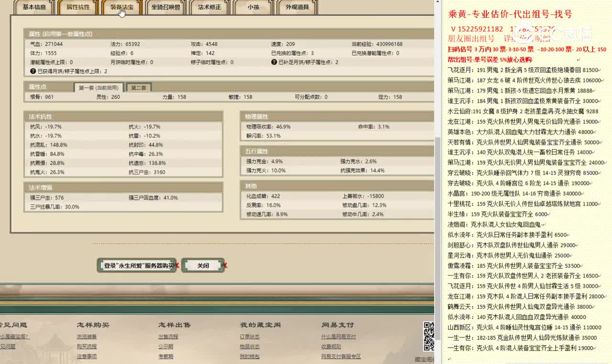Switch to the 基本信息 tab
612x364 pixels.
(x=34, y=7)
